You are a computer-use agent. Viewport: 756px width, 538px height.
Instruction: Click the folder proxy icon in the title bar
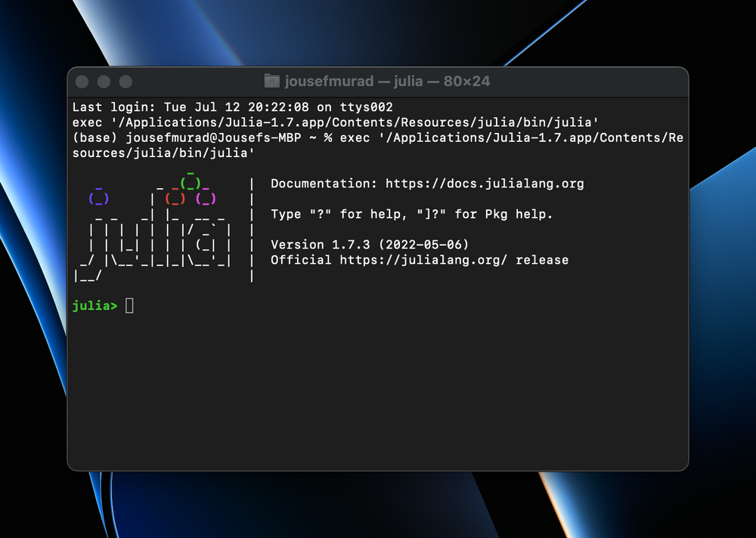click(x=271, y=82)
